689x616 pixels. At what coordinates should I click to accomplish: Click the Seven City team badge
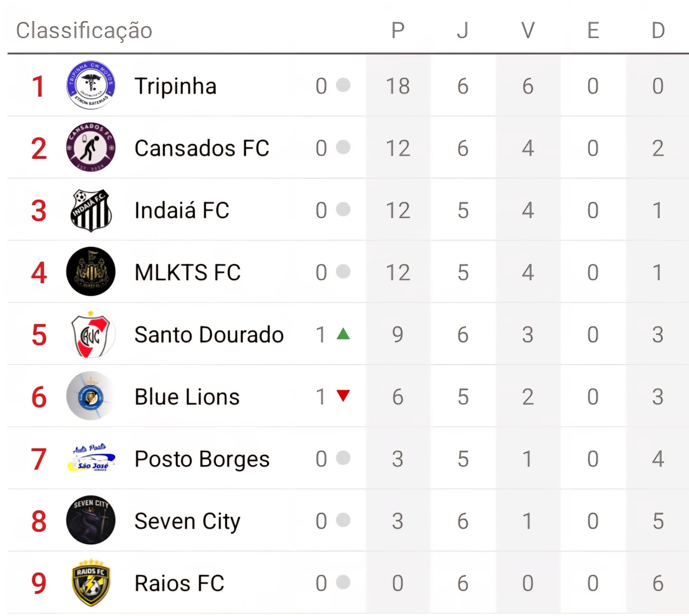coord(90,520)
